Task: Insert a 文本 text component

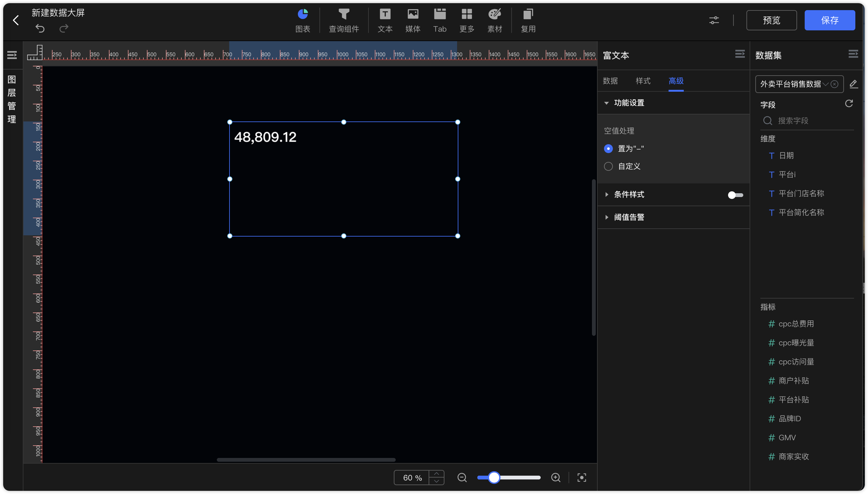Action: coord(385,21)
